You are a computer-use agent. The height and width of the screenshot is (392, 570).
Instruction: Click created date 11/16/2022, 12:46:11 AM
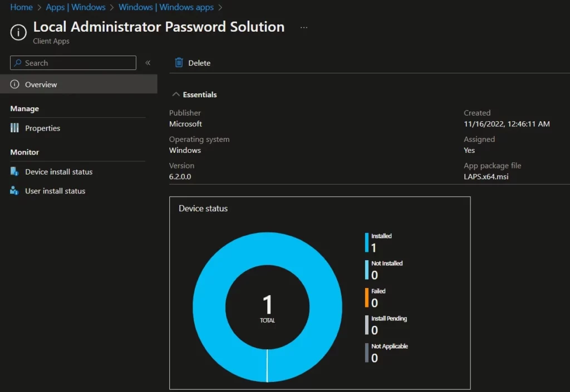pos(507,124)
